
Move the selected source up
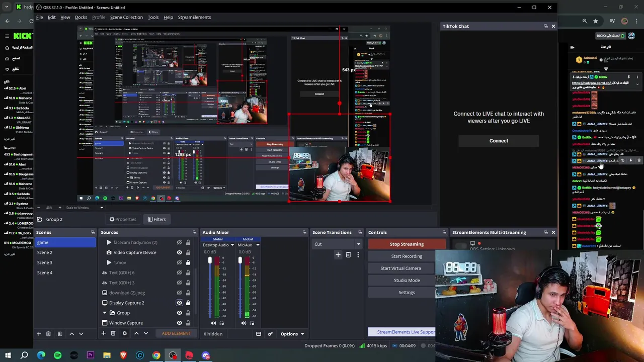[136, 333]
